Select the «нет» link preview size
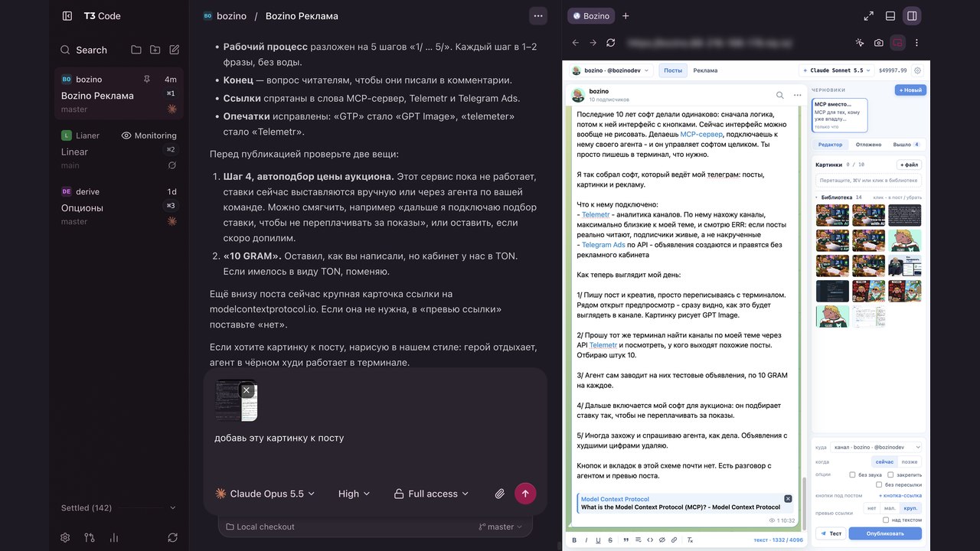This screenshot has height=551, width=980. click(871, 508)
